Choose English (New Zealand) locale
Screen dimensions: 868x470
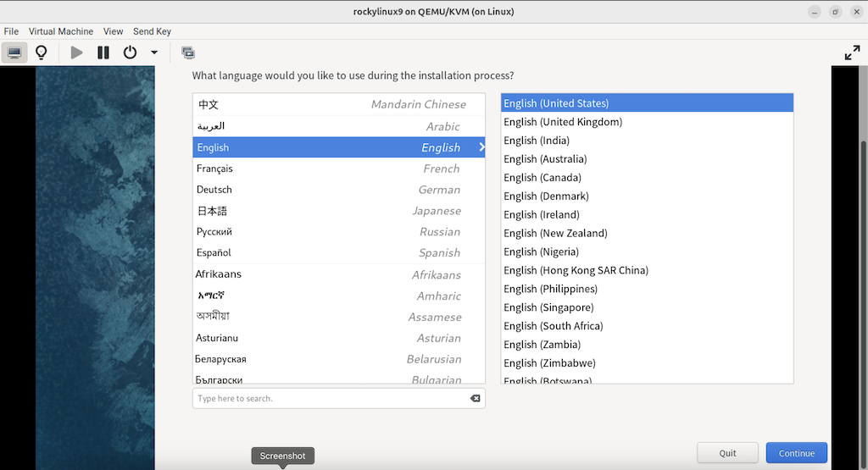pyautogui.click(x=647, y=233)
